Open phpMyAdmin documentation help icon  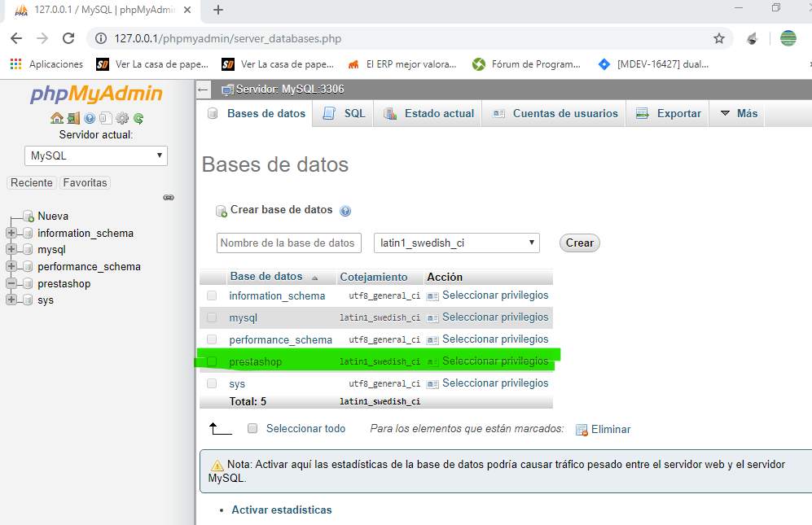click(x=90, y=119)
